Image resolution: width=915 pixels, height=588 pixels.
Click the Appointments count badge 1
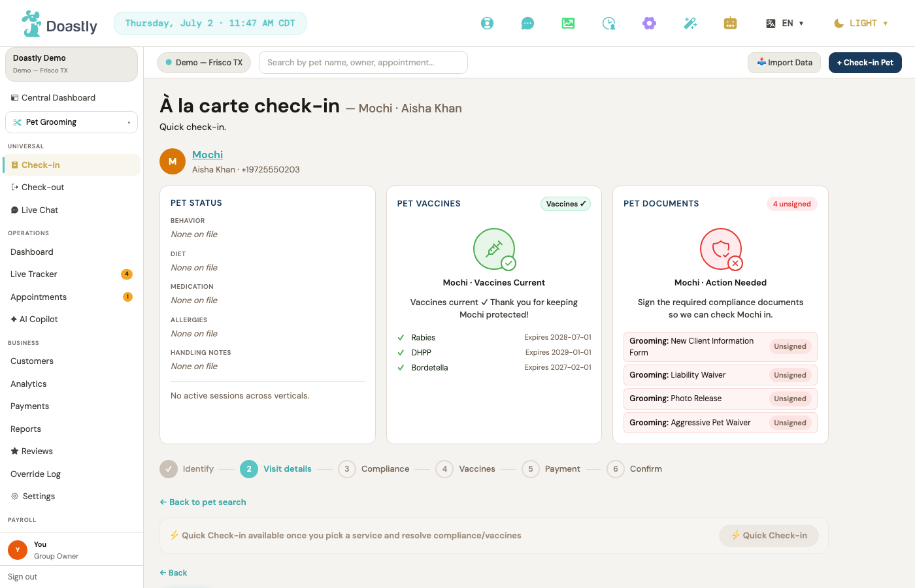(127, 297)
